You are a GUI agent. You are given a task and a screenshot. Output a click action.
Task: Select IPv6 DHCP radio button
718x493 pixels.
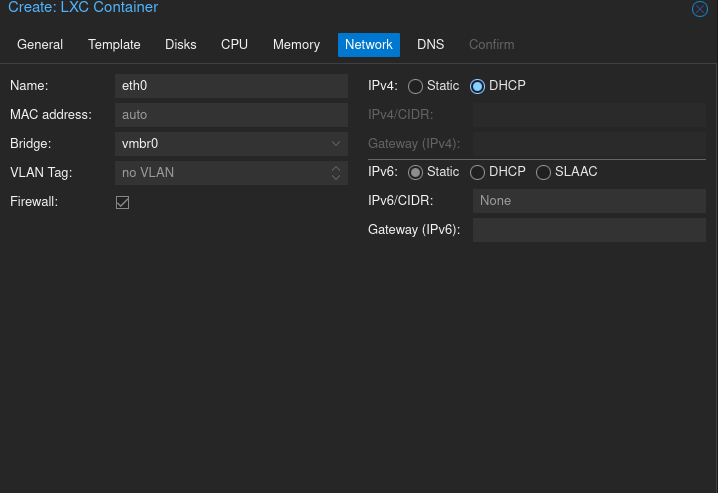[x=477, y=172]
